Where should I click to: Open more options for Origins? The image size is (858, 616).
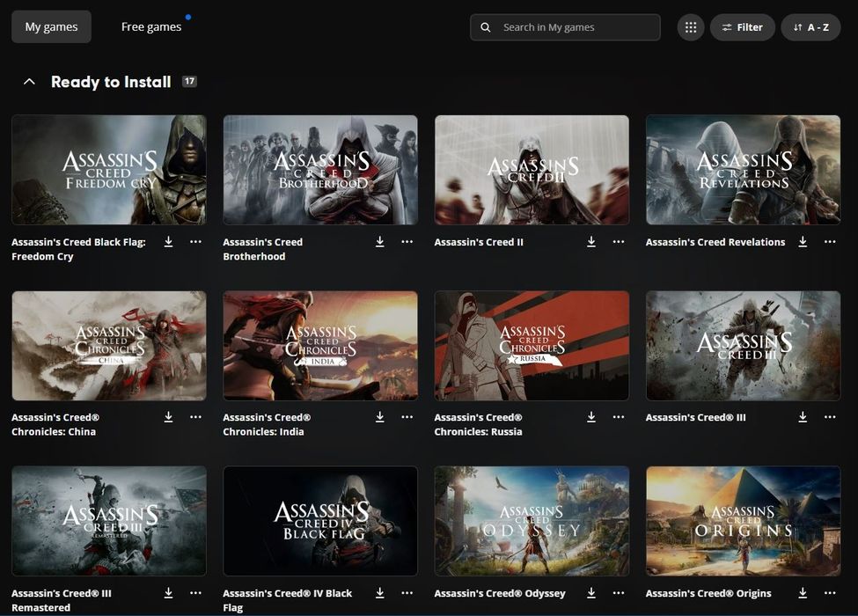coord(830,592)
